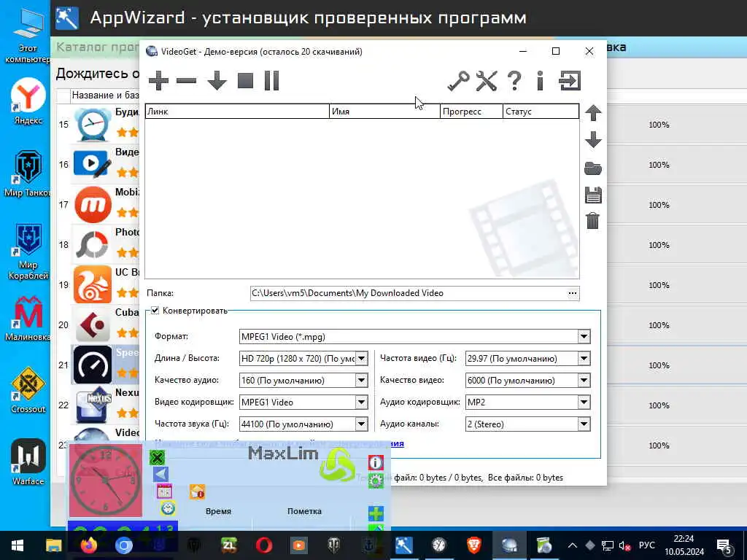
Task: Open File Explorer from taskbar
Action: (53, 545)
